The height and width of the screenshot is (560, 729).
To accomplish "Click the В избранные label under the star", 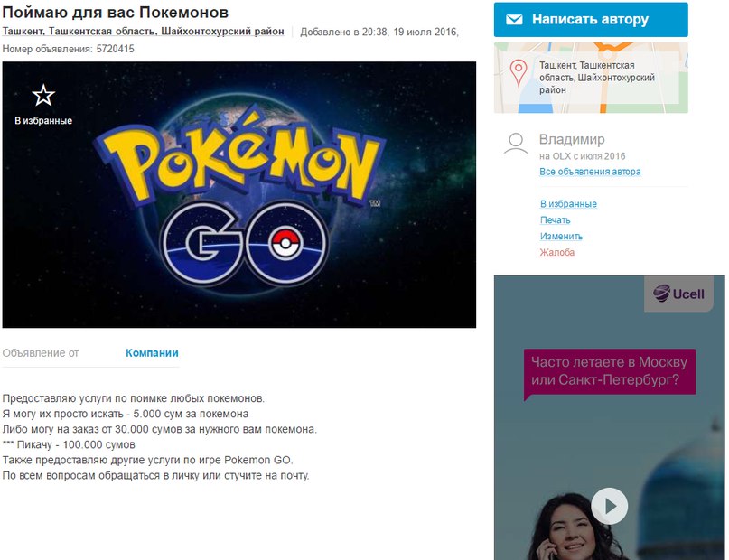I will (x=43, y=120).
